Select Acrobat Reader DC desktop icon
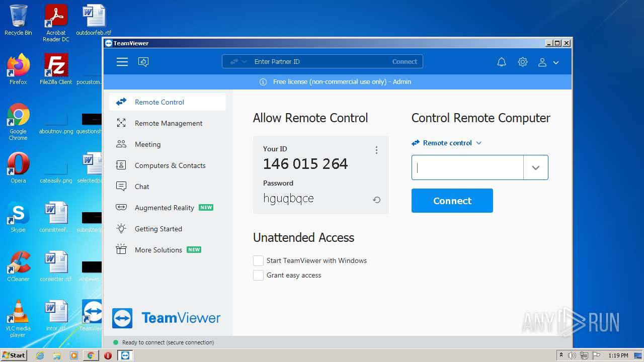 (x=56, y=24)
